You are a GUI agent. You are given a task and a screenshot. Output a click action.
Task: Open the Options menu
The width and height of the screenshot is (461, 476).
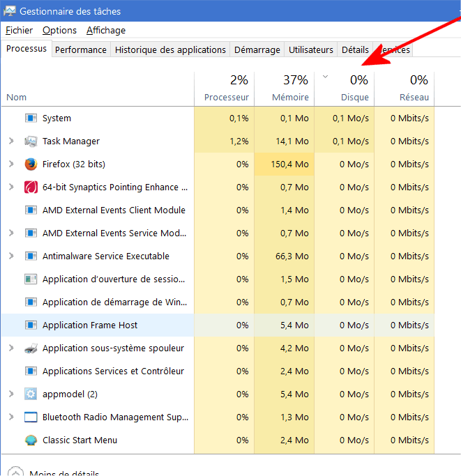click(x=59, y=31)
